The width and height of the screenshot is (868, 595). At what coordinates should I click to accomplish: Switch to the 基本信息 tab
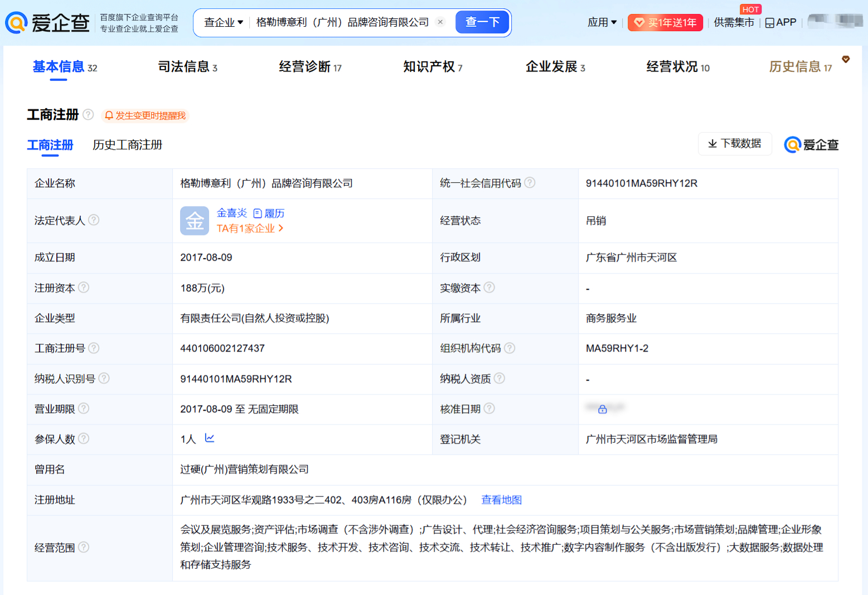(65, 67)
